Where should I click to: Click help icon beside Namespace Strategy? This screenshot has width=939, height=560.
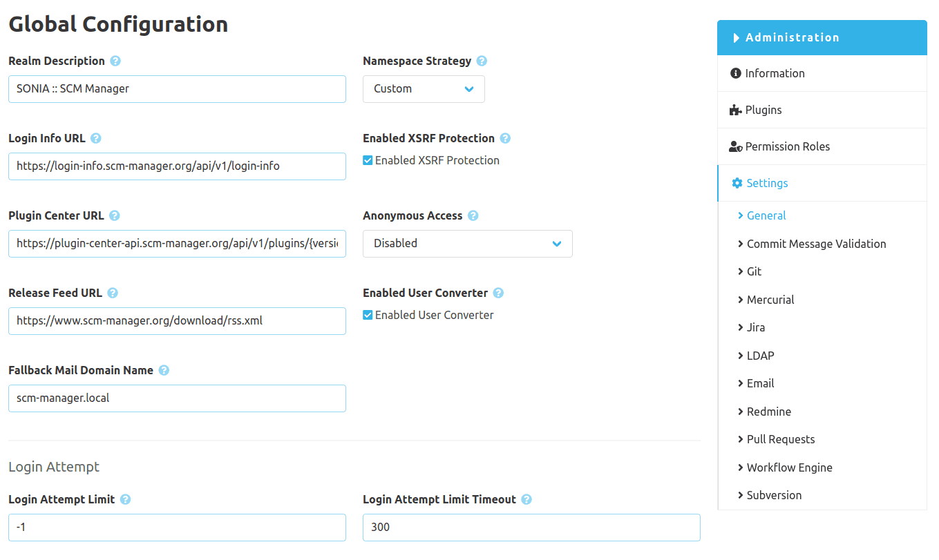click(x=482, y=61)
